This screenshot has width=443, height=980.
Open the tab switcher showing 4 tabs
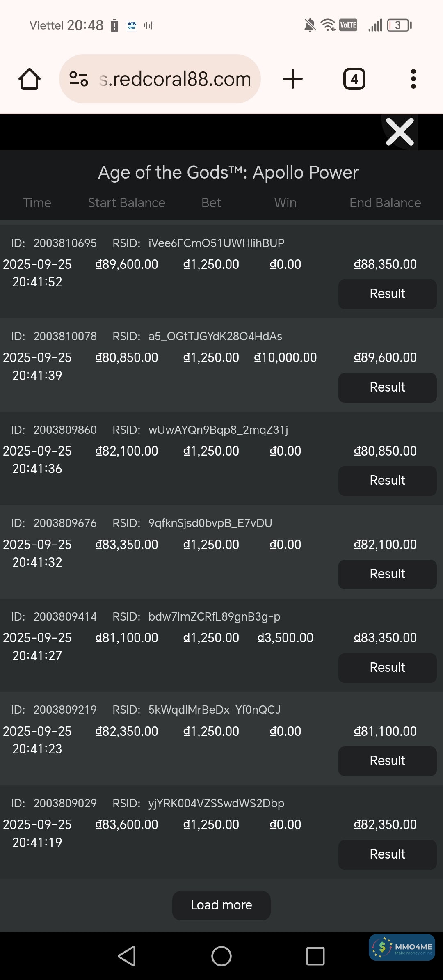pos(354,79)
